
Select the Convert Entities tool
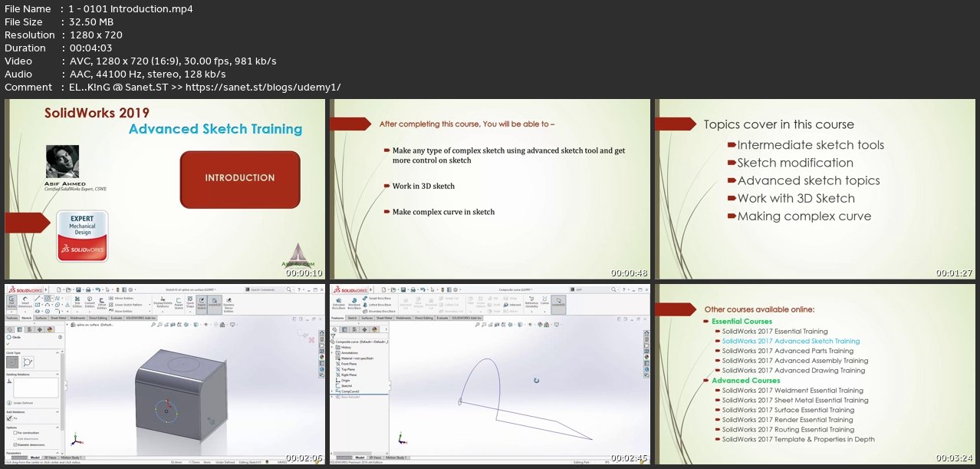(90, 302)
